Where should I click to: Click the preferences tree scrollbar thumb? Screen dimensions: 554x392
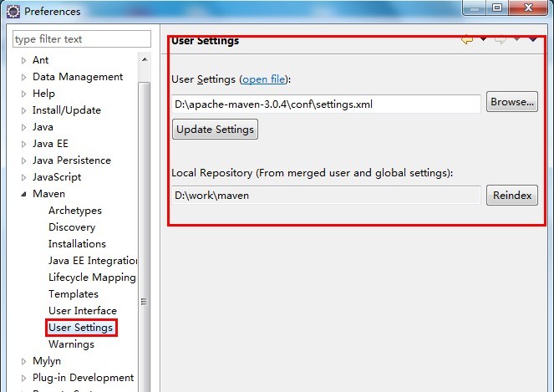coord(145,237)
